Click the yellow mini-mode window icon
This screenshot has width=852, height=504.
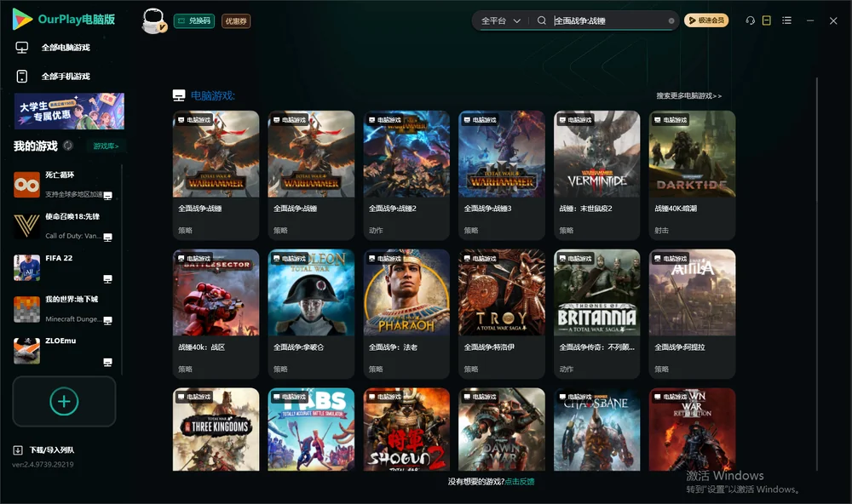[x=766, y=20]
